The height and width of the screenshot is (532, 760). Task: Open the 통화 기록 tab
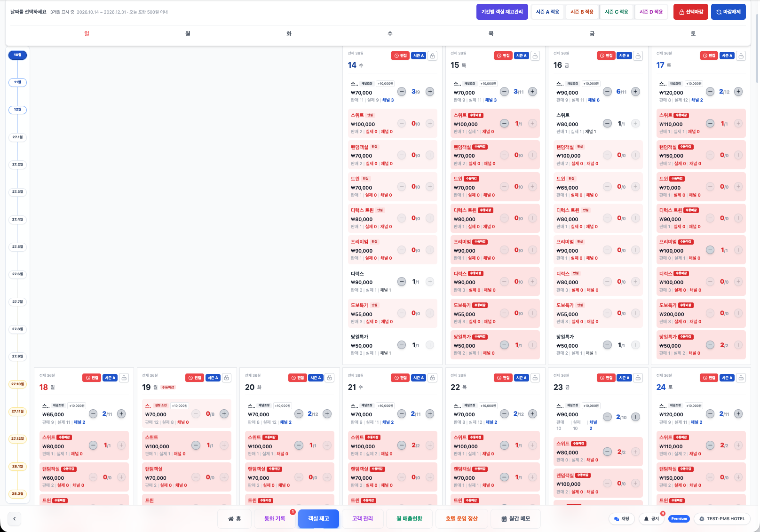pos(275,519)
